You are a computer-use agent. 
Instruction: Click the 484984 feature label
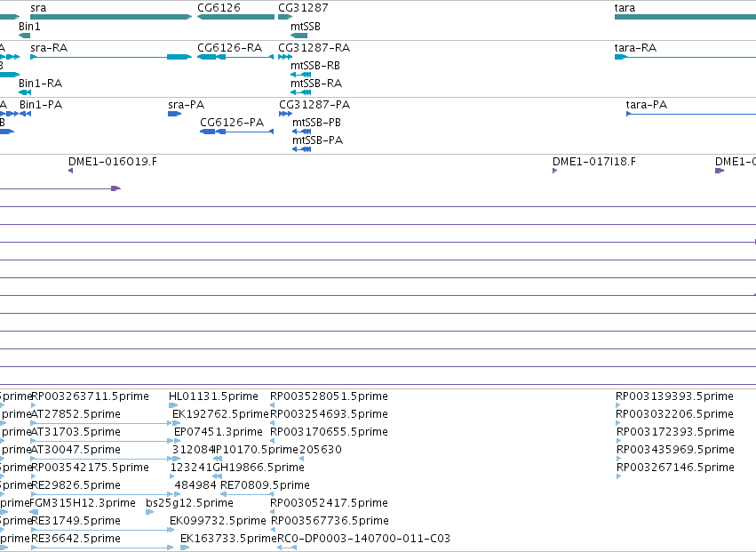click(x=195, y=485)
